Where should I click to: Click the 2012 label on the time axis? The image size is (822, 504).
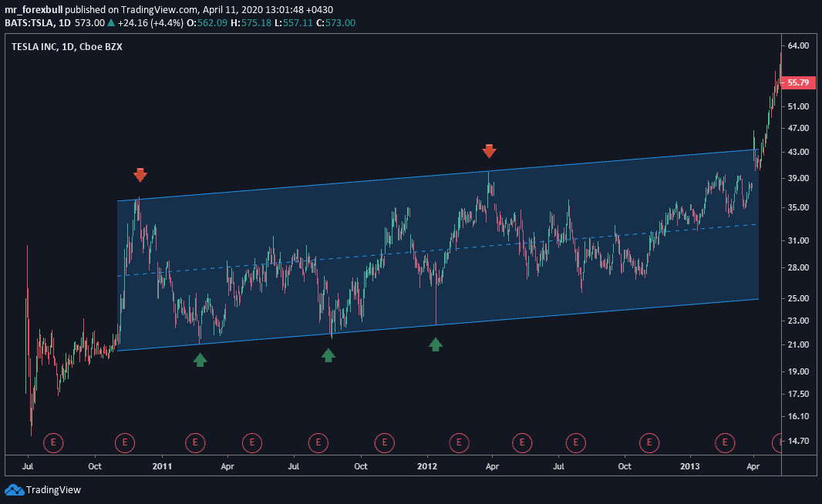tap(426, 466)
